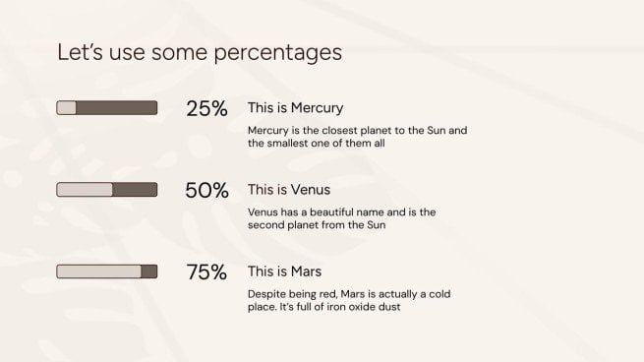Click the 'This is Mercury' heading
The width and height of the screenshot is (644, 362).
point(295,107)
